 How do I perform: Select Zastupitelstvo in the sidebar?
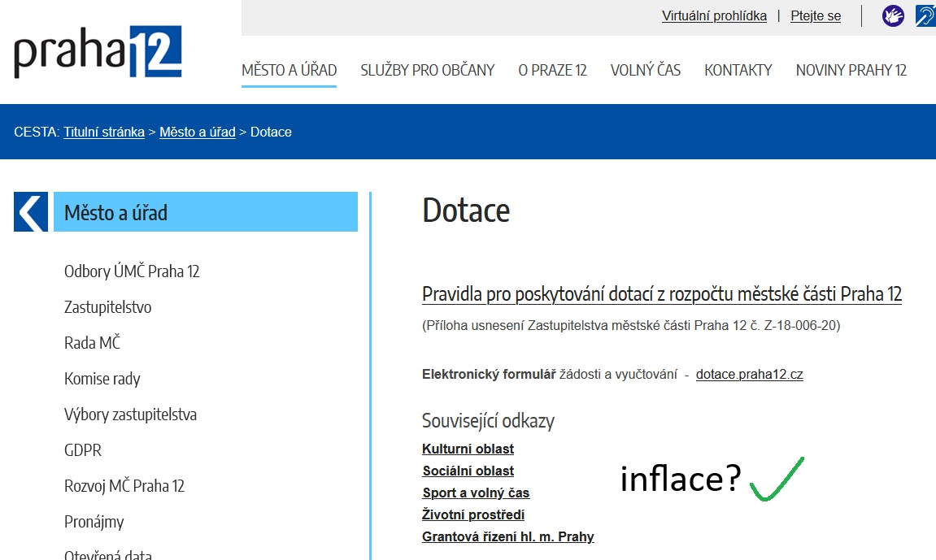click(107, 307)
